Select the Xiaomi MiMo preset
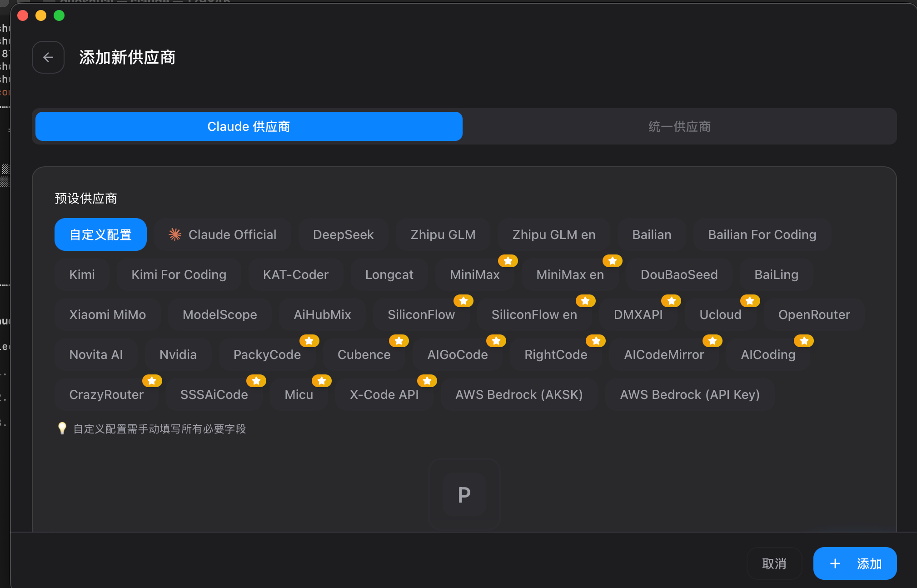Image resolution: width=917 pixels, height=588 pixels. pos(107,314)
